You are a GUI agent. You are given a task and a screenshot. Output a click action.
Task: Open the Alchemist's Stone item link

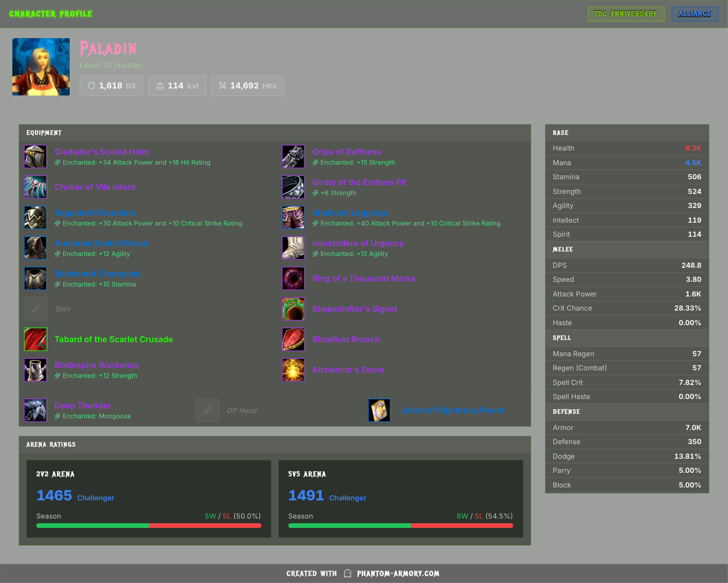[x=348, y=370]
